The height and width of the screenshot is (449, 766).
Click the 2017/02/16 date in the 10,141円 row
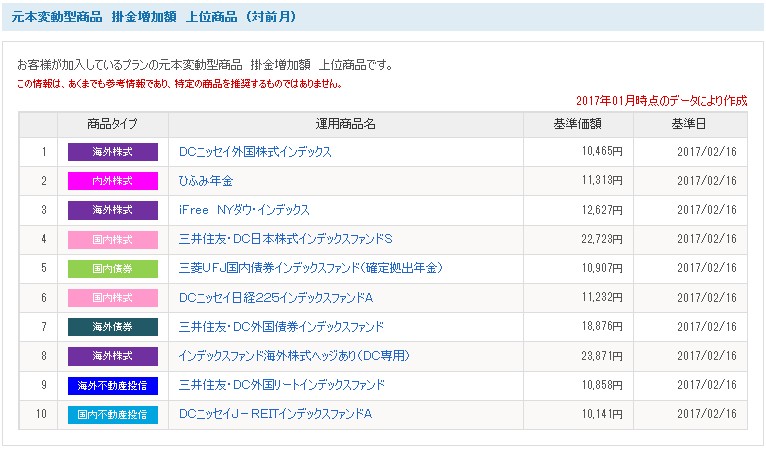point(707,414)
